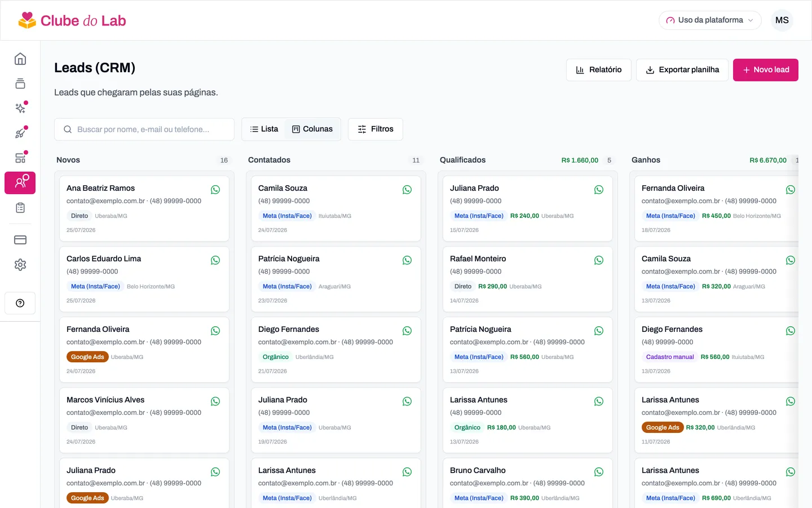Image resolution: width=812 pixels, height=508 pixels.
Task: Click Direto tag on Ana Beatriz Ramos card
Action: coord(80,216)
